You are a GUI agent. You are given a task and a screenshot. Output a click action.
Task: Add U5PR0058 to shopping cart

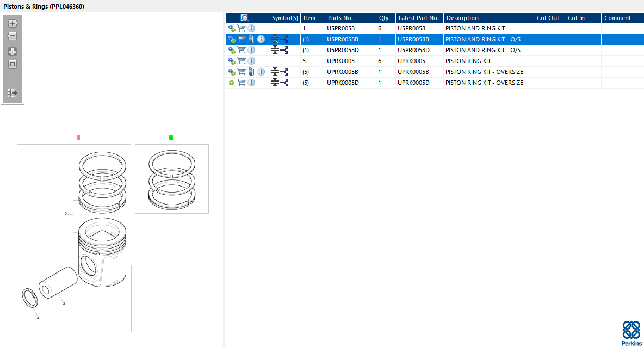pyautogui.click(x=242, y=28)
